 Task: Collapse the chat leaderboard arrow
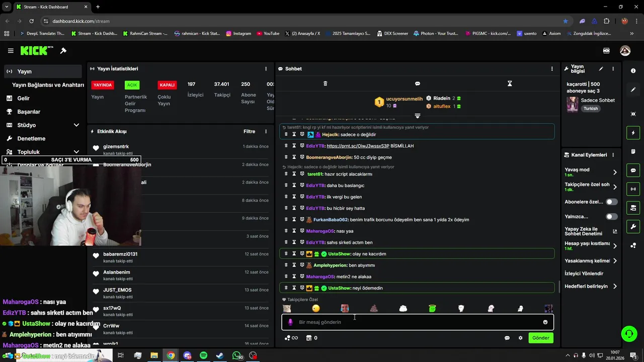(x=417, y=116)
